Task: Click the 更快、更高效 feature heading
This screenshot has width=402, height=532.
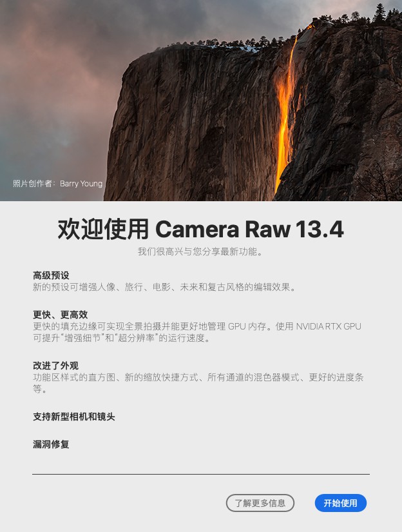Action: click(61, 315)
